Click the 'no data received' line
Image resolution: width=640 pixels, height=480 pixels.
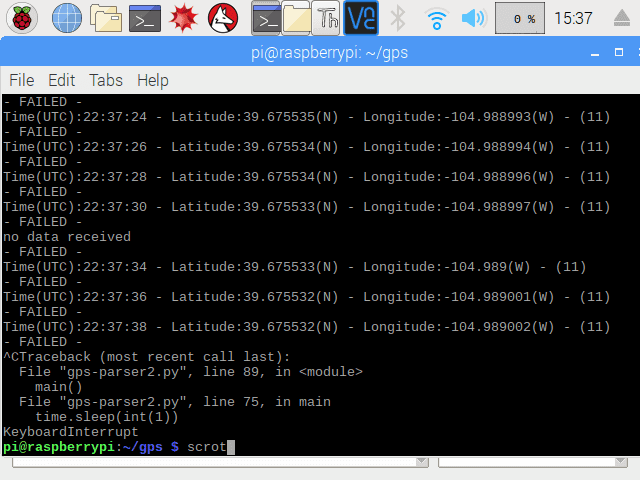coord(67,237)
